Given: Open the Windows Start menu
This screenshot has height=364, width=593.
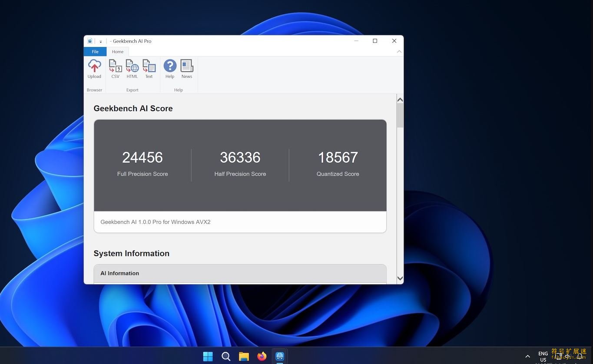Looking at the screenshot, I should click(208, 357).
